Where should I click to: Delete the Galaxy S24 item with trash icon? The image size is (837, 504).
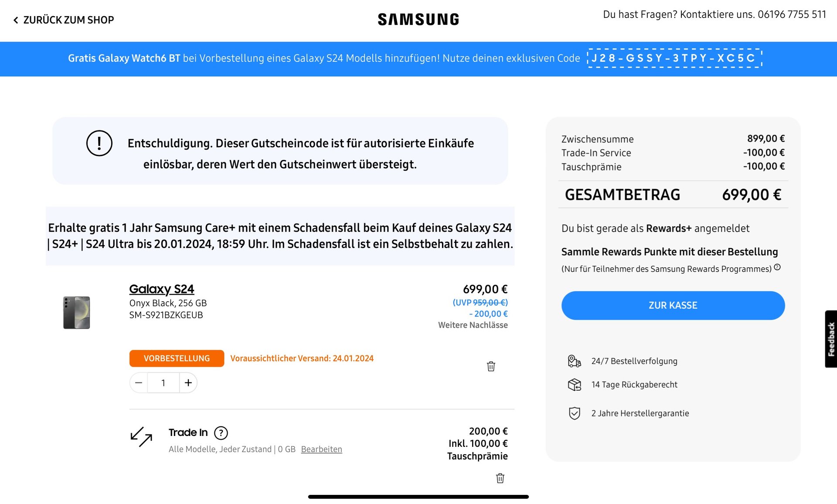click(x=491, y=366)
